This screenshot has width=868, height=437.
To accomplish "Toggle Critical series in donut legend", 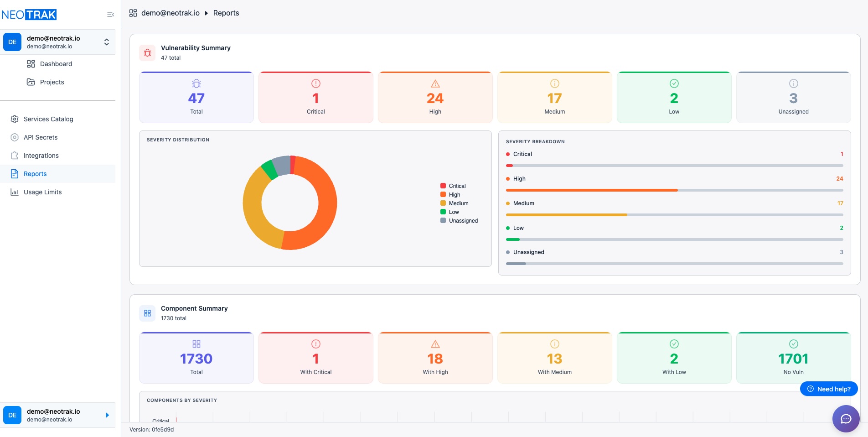I will tap(453, 186).
